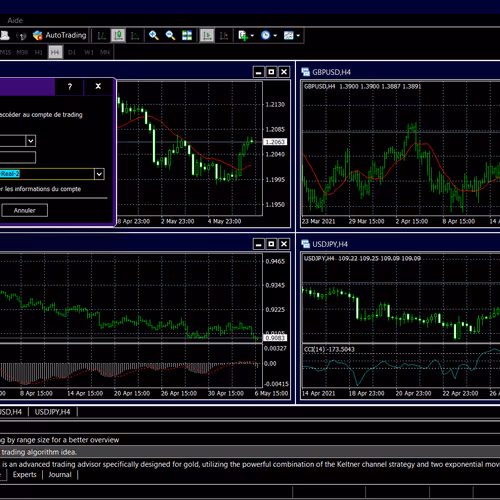Click the CCI(14) -173.5043 indicator label

pyautogui.click(x=329, y=349)
